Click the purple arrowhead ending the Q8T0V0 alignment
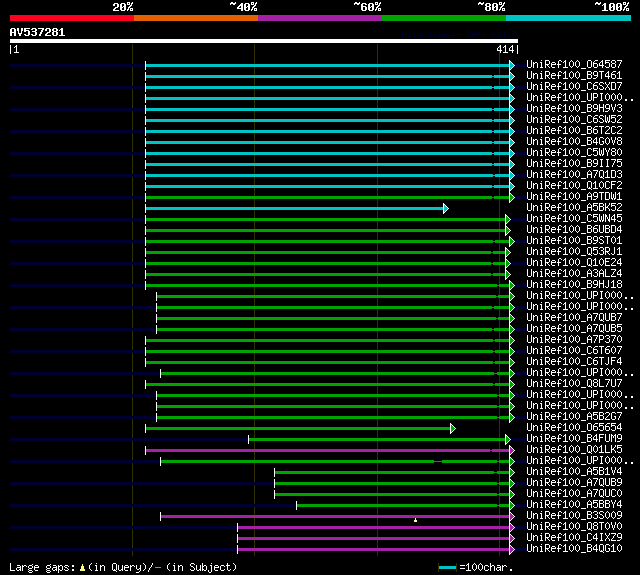This screenshot has width=640, height=575. (x=512, y=528)
